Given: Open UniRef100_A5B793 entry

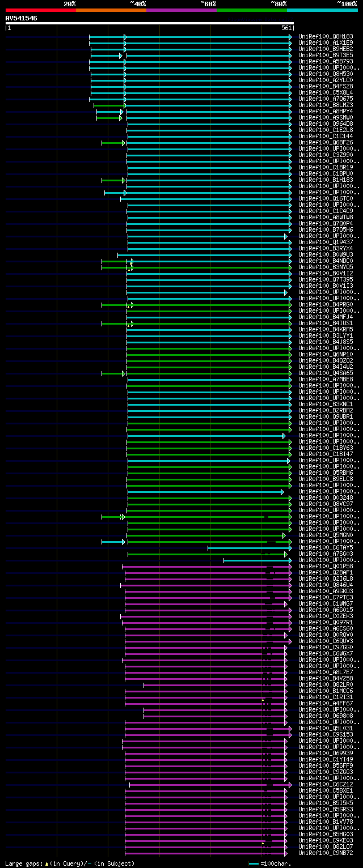Looking at the screenshot, I should point(326,61).
